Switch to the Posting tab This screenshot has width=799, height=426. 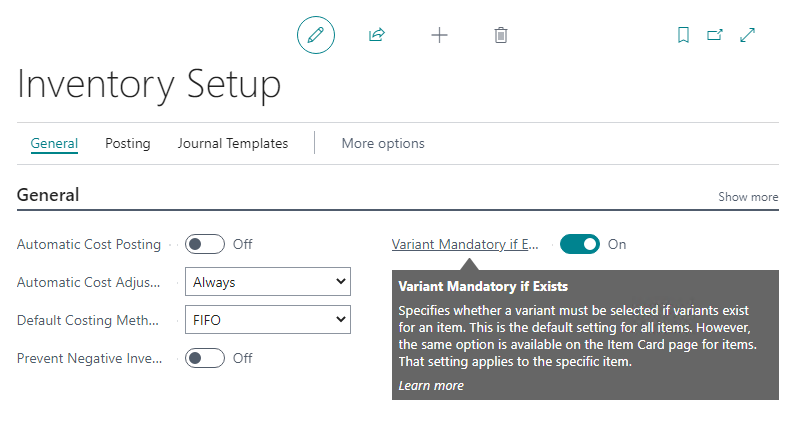pos(127,143)
